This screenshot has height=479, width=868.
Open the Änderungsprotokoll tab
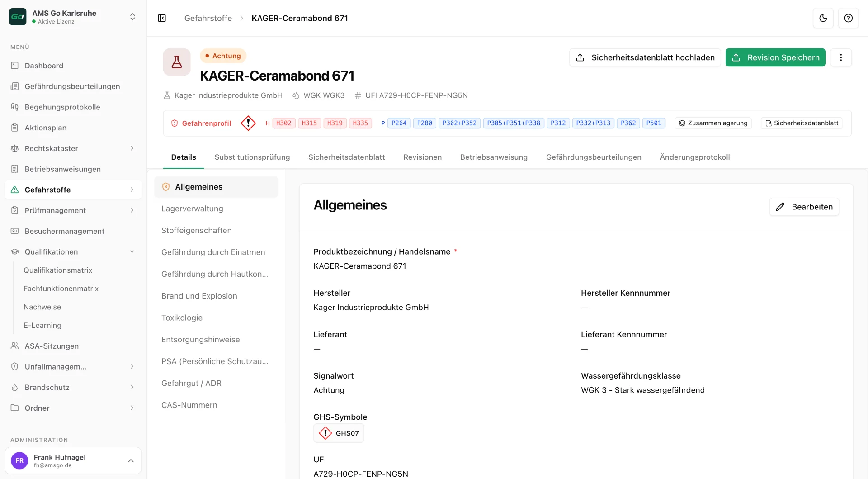point(694,157)
